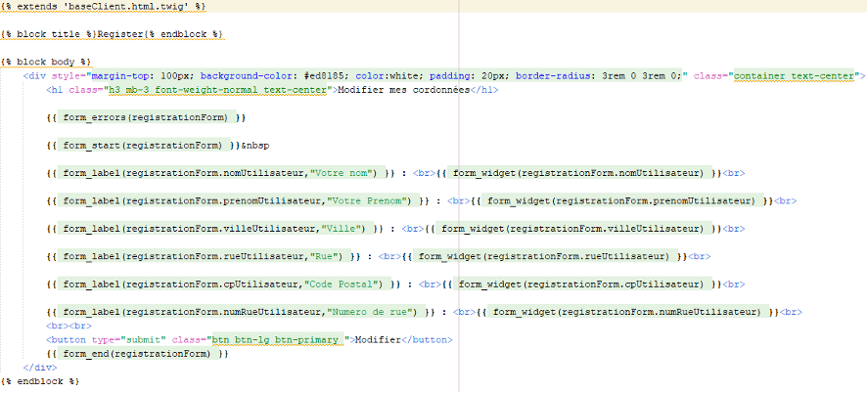This screenshot has width=868, height=393.
Task: Click form_label for villeUtilisateur
Action: pyautogui.click(x=216, y=229)
